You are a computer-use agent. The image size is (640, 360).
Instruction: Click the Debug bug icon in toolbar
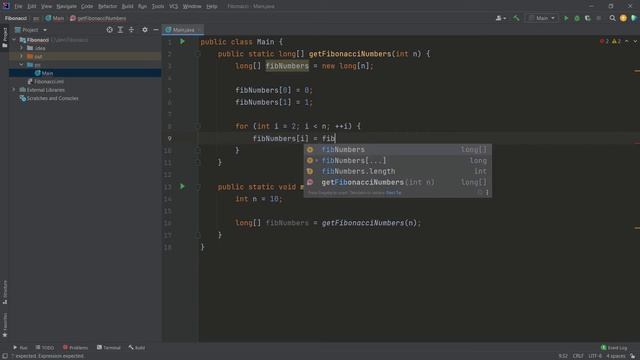point(577,18)
